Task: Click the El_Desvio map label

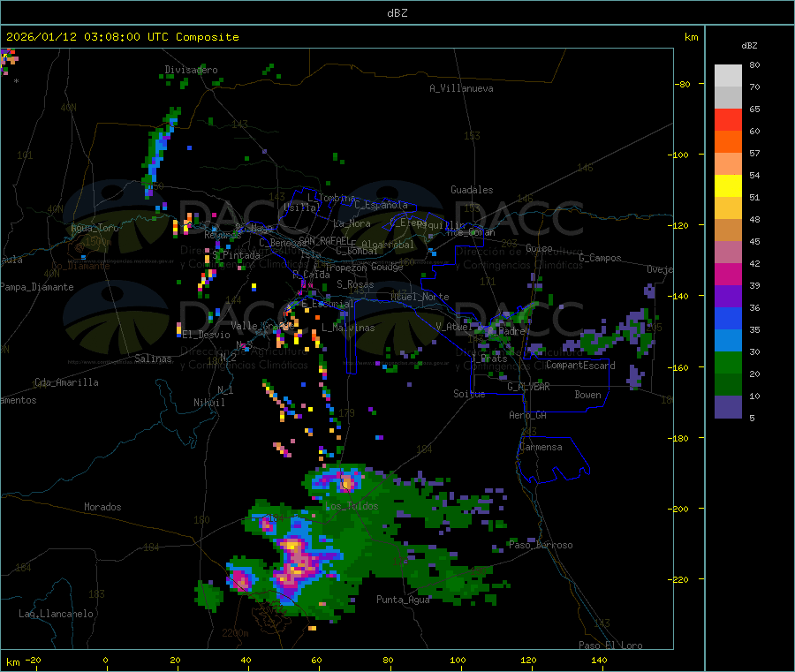Action: coord(207,335)
